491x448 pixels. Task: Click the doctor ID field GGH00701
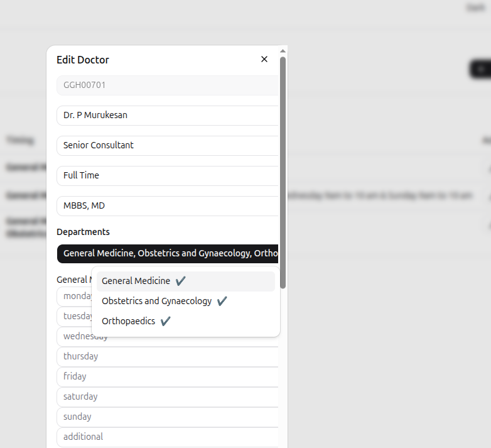click(168, 85)
